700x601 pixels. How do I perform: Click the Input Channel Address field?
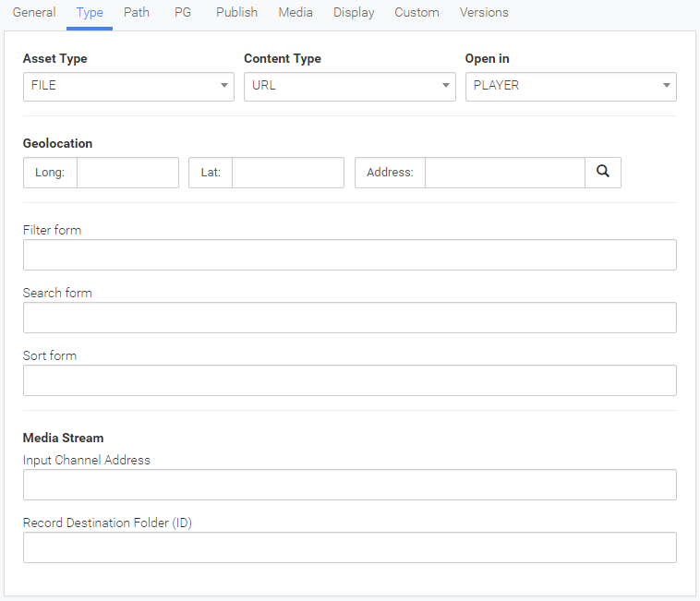click(350, 485)
